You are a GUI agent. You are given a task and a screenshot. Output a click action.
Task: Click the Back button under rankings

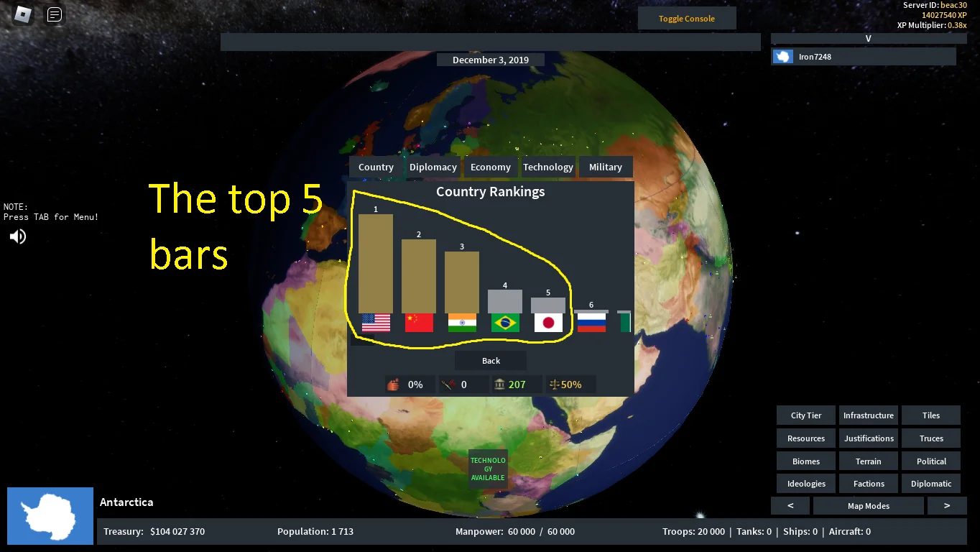coord(491,361)
